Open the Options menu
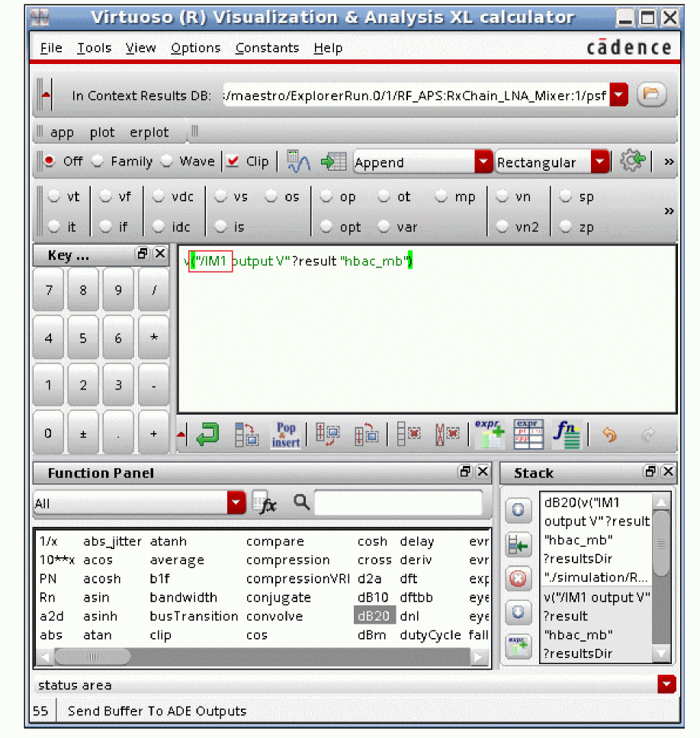Image resolution: width=700 pixels, height=738 pixels. [195, 48]
